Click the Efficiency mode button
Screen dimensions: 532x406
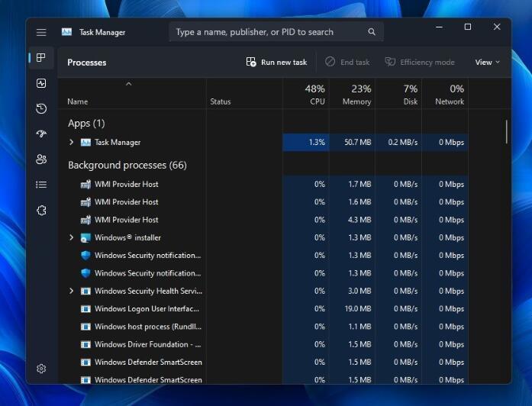tap(420, 62)
